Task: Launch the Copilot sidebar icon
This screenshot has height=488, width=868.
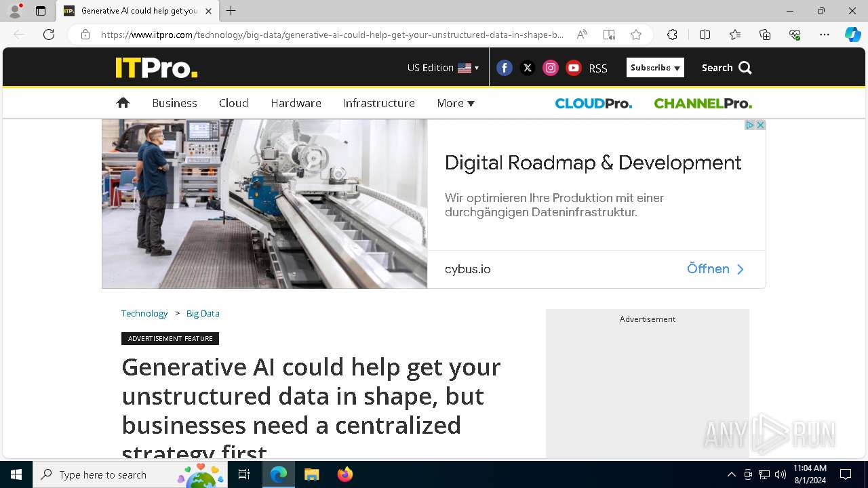Action: (x=852, y=35)
